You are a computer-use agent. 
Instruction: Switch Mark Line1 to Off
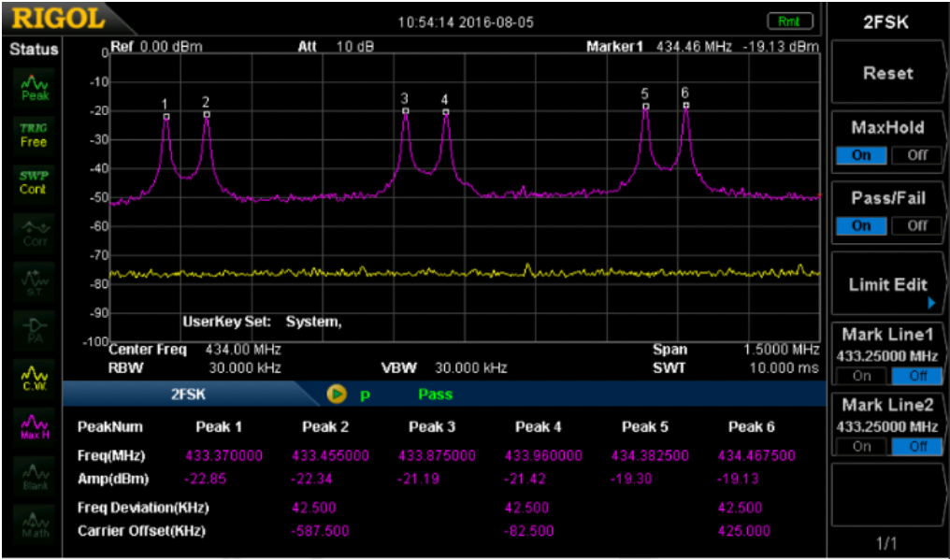(916, 376)
